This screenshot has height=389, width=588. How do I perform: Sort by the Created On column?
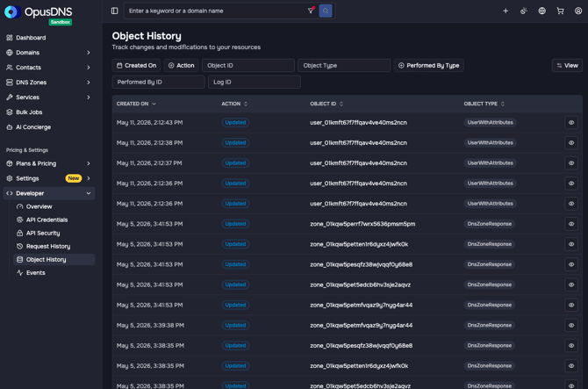pyautogui.click(x=136, y=104)
